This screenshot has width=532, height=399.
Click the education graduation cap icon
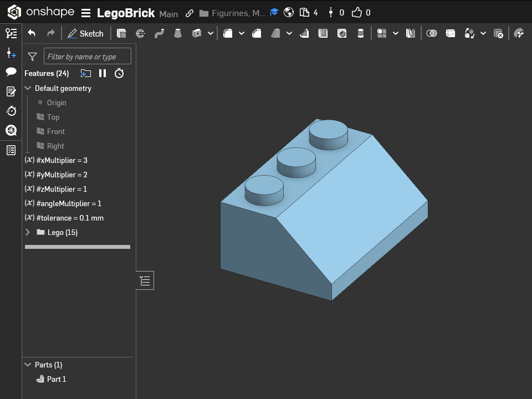pyautogui.click(x=274, y=13)
